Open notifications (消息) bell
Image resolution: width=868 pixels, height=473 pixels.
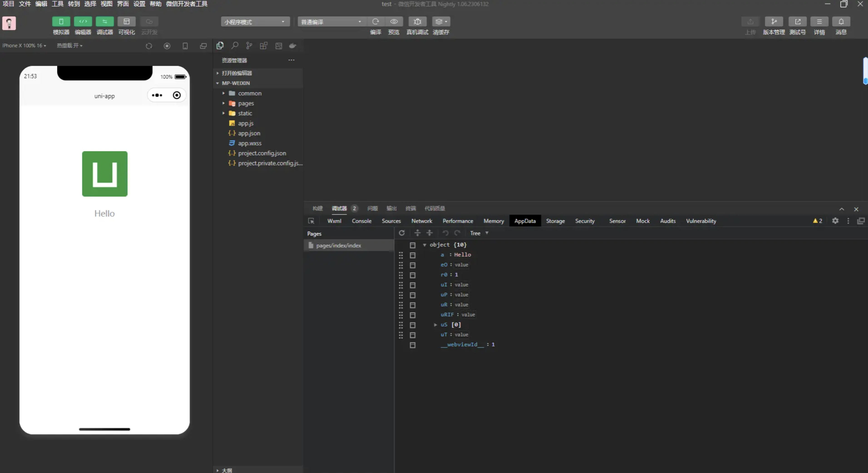[x=841, y=22]
